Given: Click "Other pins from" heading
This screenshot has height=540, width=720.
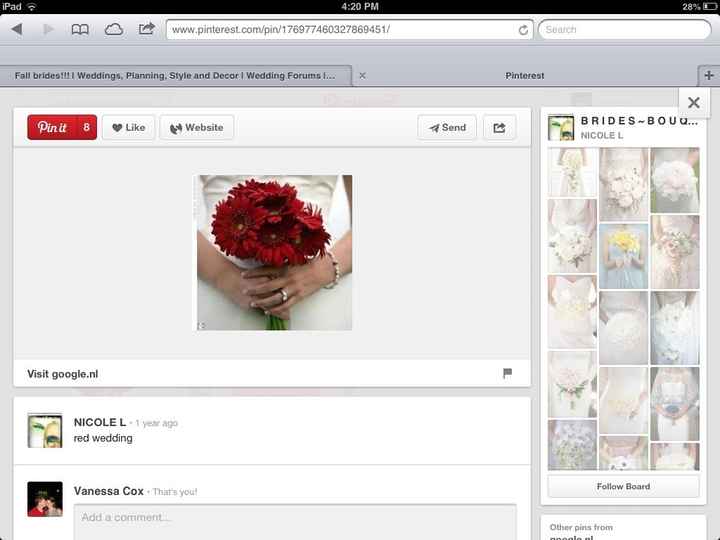Looking at the screenshot, I should [581, 527].
